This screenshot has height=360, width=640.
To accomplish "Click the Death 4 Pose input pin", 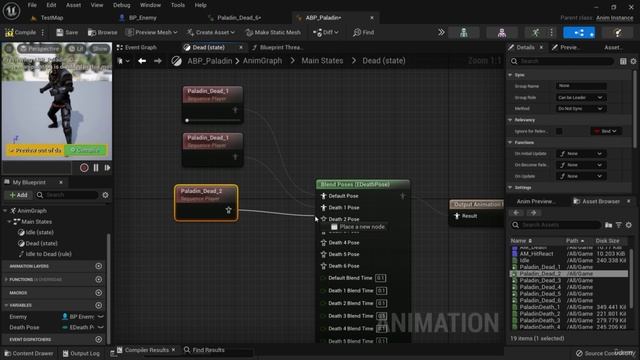I will click(x=324, y=242).
